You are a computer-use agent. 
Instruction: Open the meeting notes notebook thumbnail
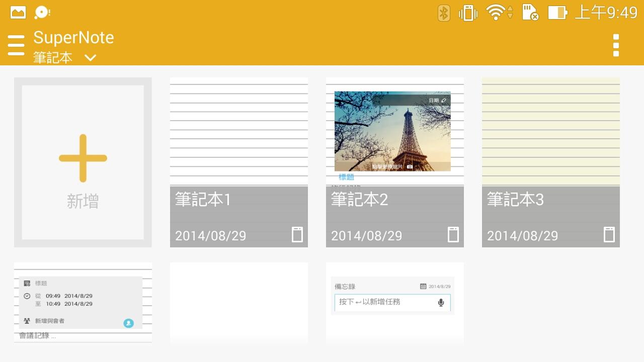[x=83, y=303]
